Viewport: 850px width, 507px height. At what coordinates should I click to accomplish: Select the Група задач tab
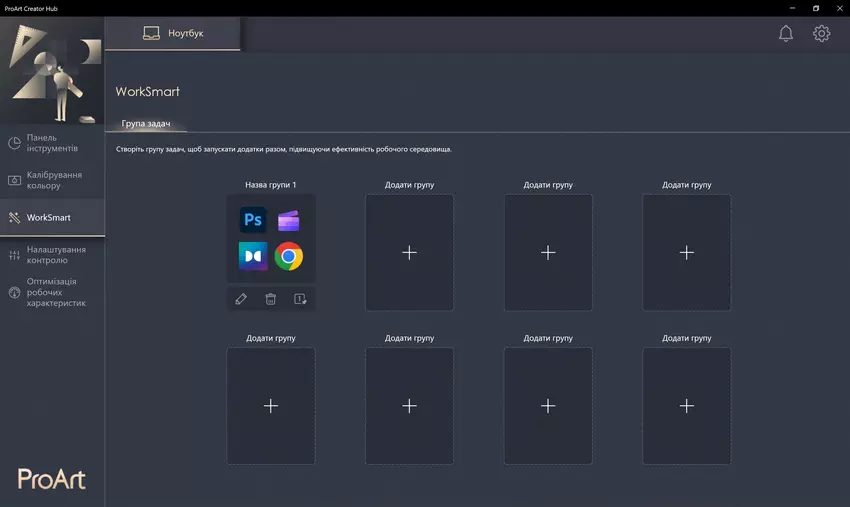point(146,124)
